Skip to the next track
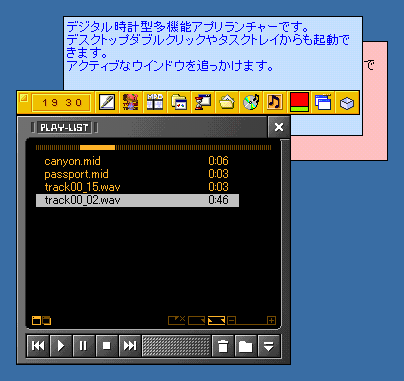The height and width of the screenshot is (381, 404). (130, 346)
